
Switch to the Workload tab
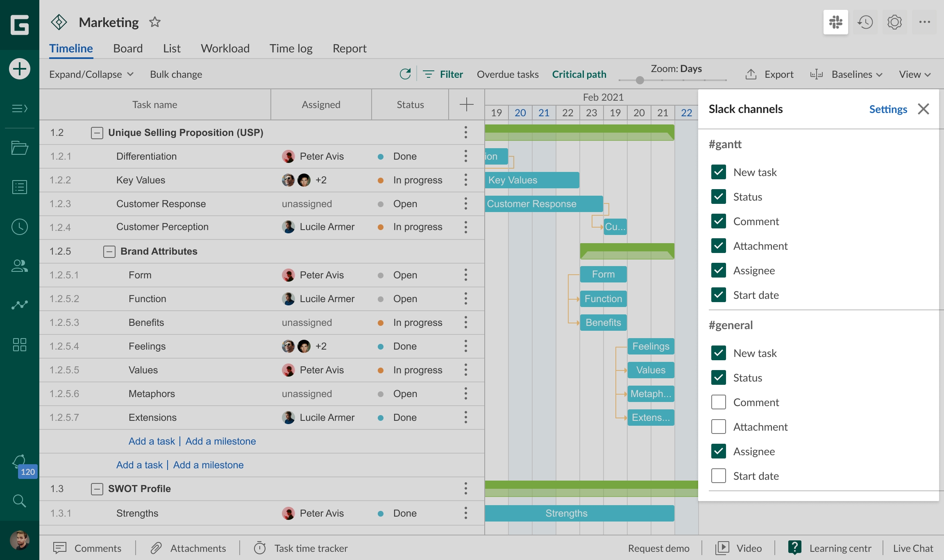click(x=225, y=48)
